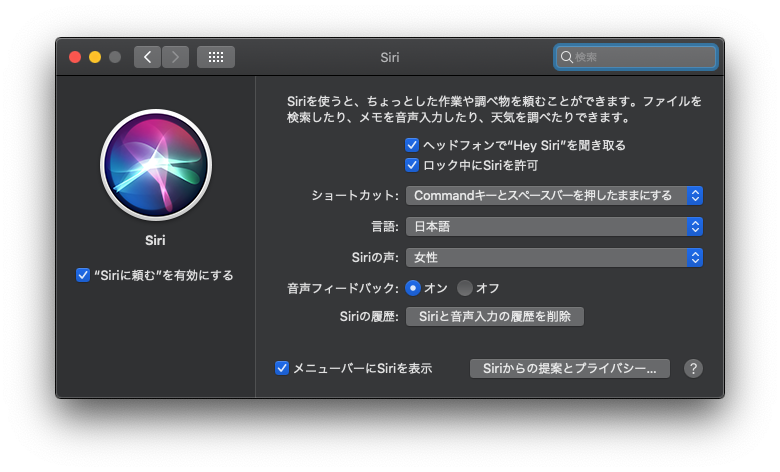The width and height of the screenshot is (780, 472).
Task: Toggle "Siriに頼む"を有効にする checkbox
Action: coord(83,275)
